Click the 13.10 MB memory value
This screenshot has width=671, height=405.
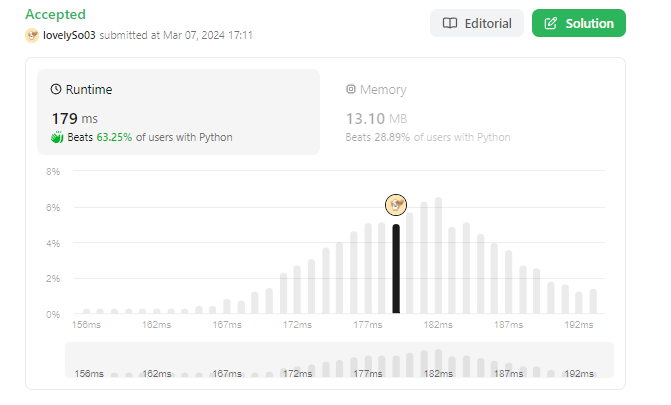377,119
